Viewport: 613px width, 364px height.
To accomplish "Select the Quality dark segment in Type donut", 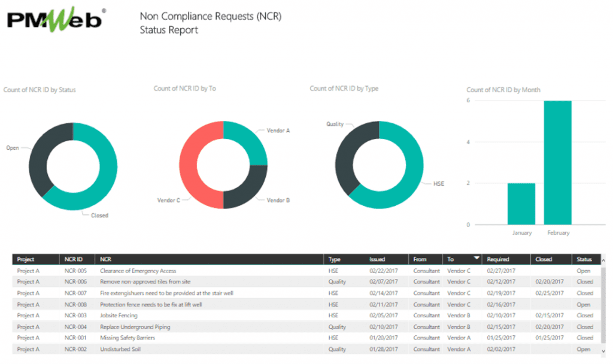I will click(345, 154).
